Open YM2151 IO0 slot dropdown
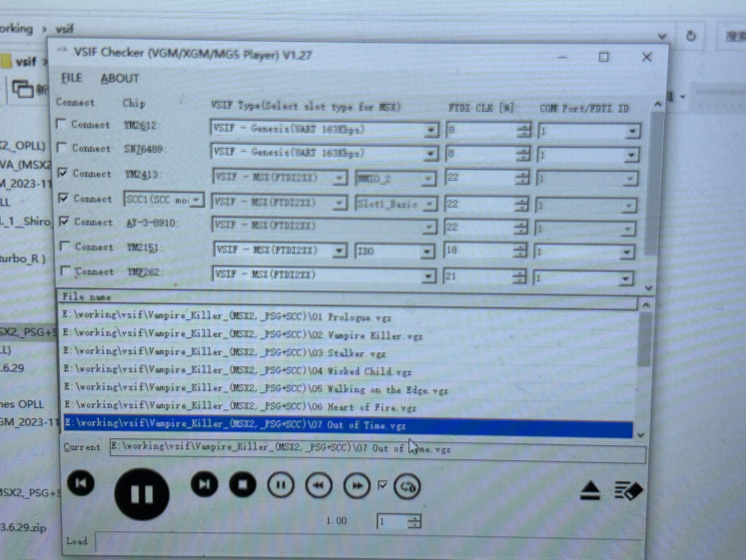This screenshot has height=560, width=746. click(394, 251)
